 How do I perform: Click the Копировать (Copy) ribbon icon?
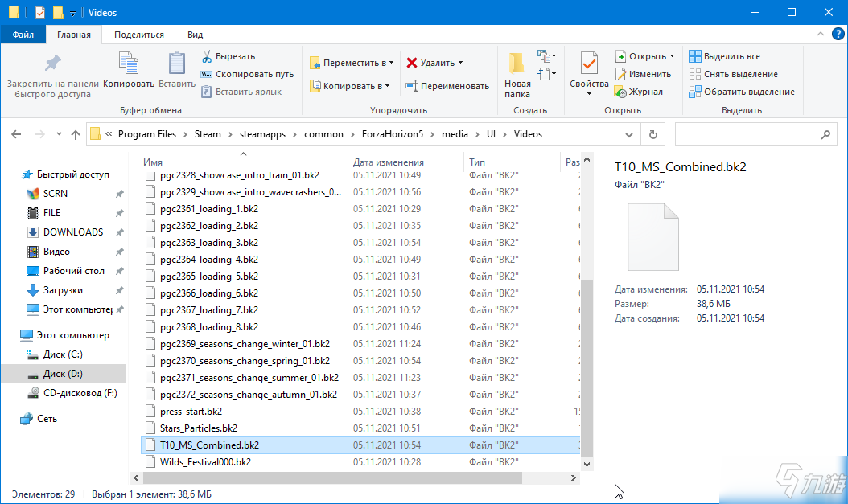coord(129,64)
